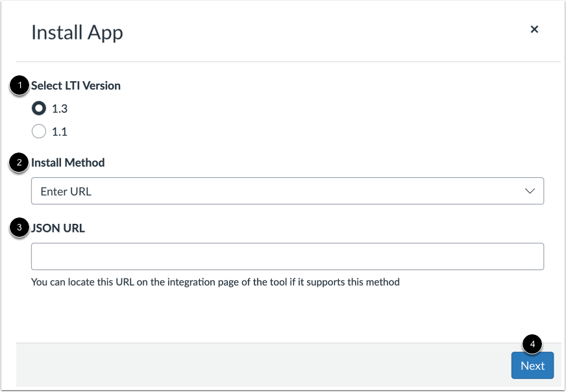
Task: Open Install Method options to change from Enter URL
Action: tap(288, 191)
